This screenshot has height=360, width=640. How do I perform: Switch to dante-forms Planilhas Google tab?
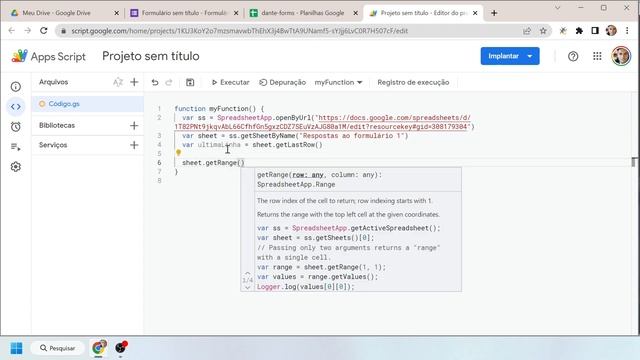click(302, 13)
